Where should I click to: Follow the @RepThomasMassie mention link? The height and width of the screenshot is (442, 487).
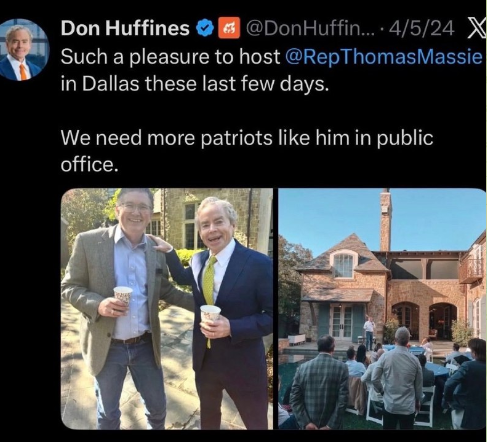(384, 57)
